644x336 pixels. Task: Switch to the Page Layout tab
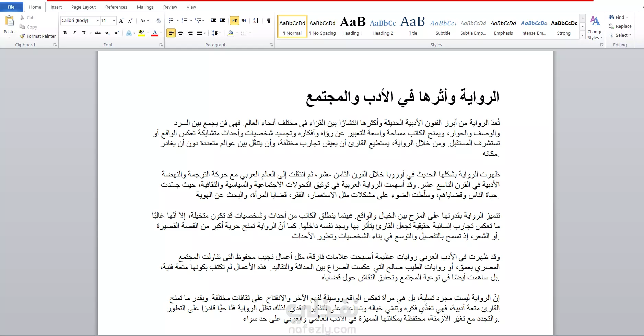pyautogui.click(x=83, y=7)
